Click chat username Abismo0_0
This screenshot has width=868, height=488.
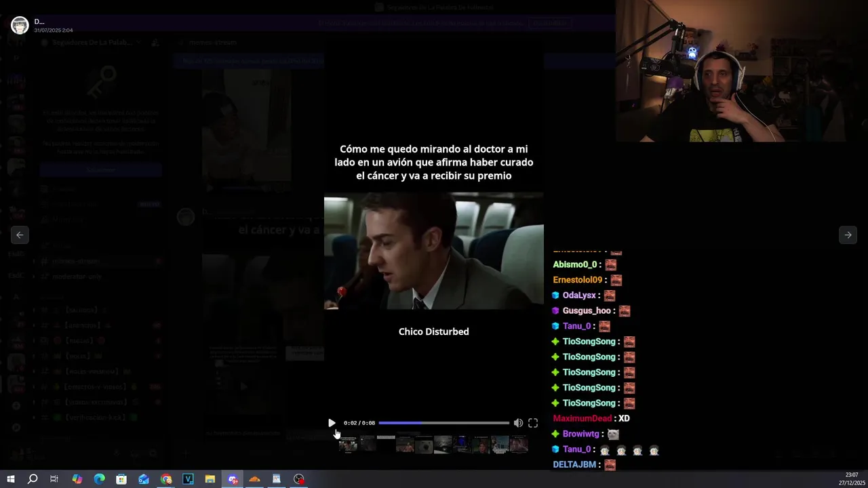(575, 264)
